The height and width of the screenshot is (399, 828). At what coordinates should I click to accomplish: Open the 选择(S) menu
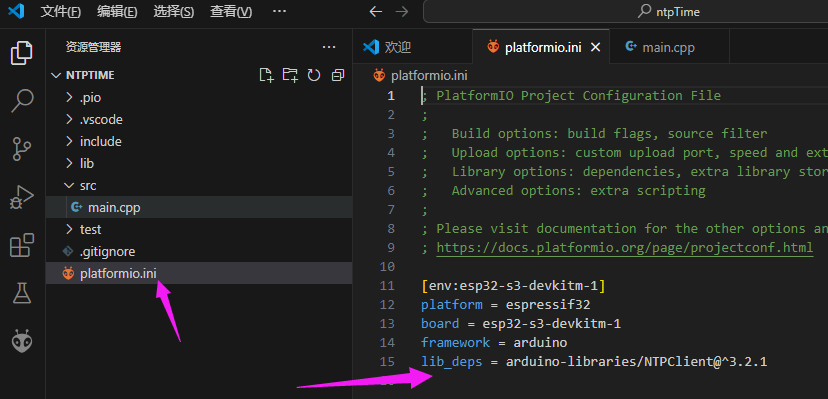coord(173,12)
